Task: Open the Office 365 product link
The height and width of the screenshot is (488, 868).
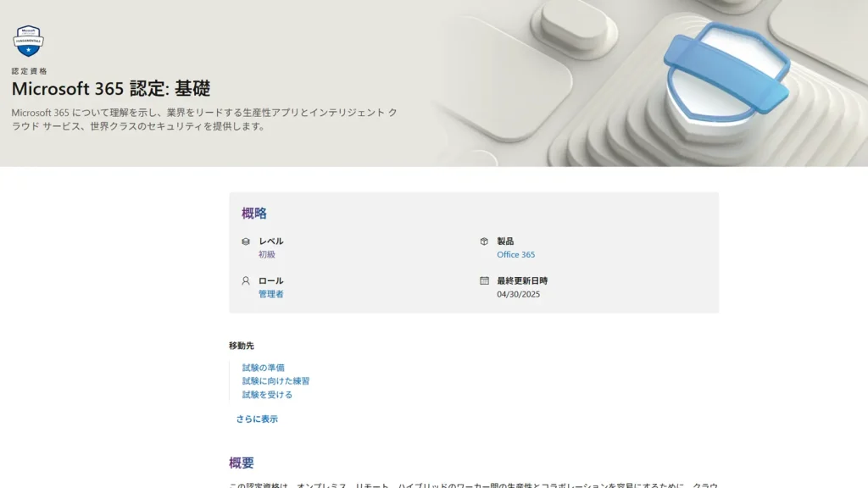Action: click(515, 254)
